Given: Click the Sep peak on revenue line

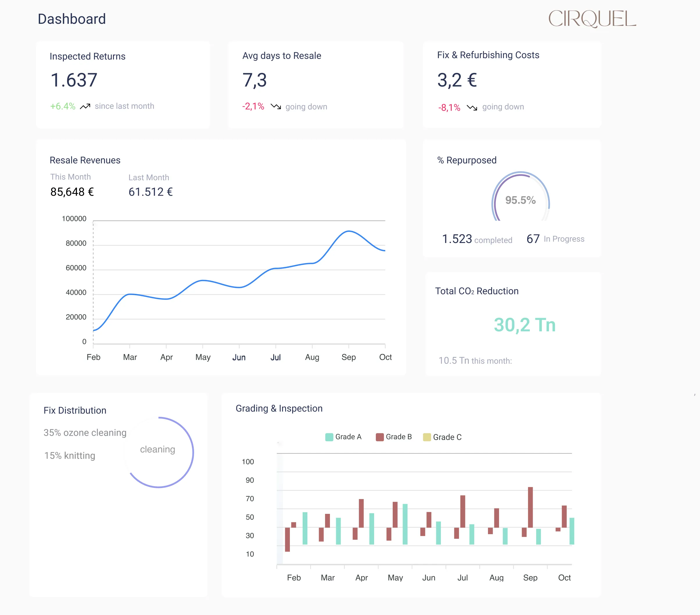Looking at the screenshot, I should click(349, 231).
